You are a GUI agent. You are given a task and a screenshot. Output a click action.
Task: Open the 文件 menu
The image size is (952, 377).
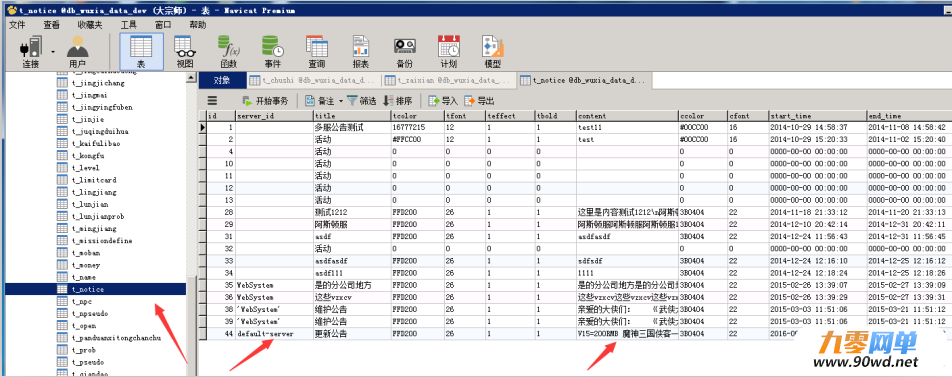tap(17, 25)
